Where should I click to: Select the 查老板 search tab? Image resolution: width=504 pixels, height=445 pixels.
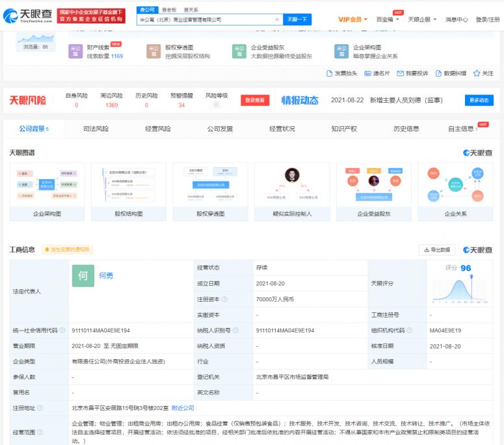pos(169,10)
